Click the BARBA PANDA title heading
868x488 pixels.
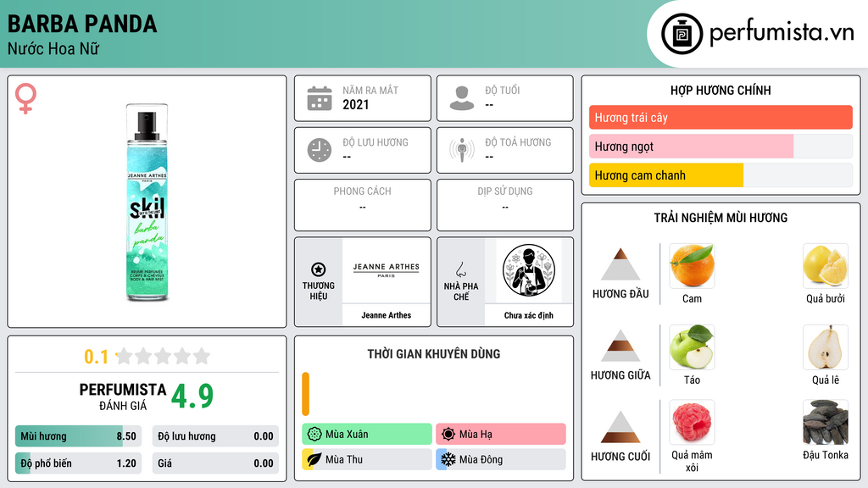point(82,24)
